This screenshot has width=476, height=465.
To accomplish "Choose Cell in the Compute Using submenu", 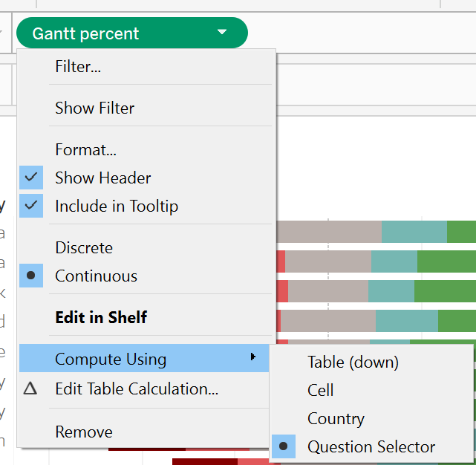I will coord(320,391).
